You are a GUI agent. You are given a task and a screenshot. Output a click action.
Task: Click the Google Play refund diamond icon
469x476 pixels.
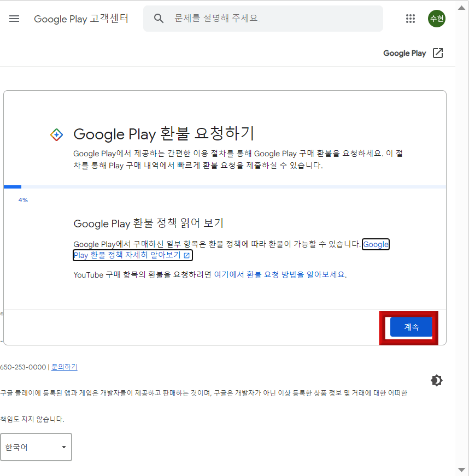click(x=56, y=133)
